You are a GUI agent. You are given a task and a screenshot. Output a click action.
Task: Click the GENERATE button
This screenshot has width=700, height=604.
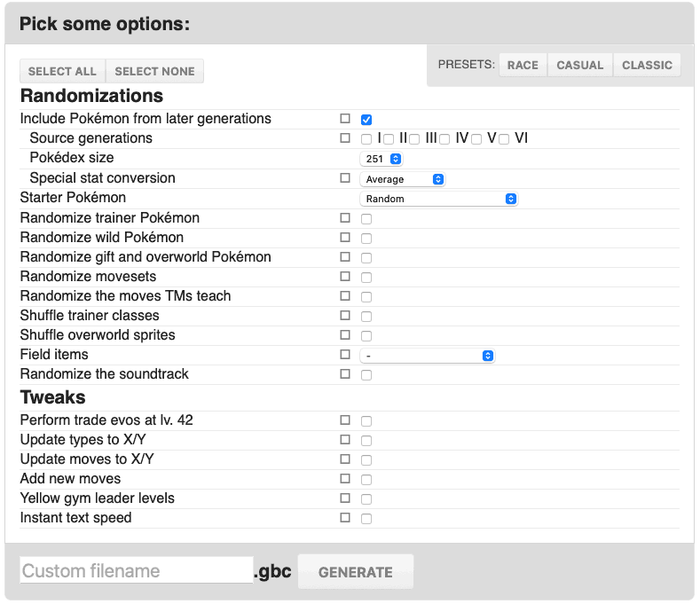355,572
